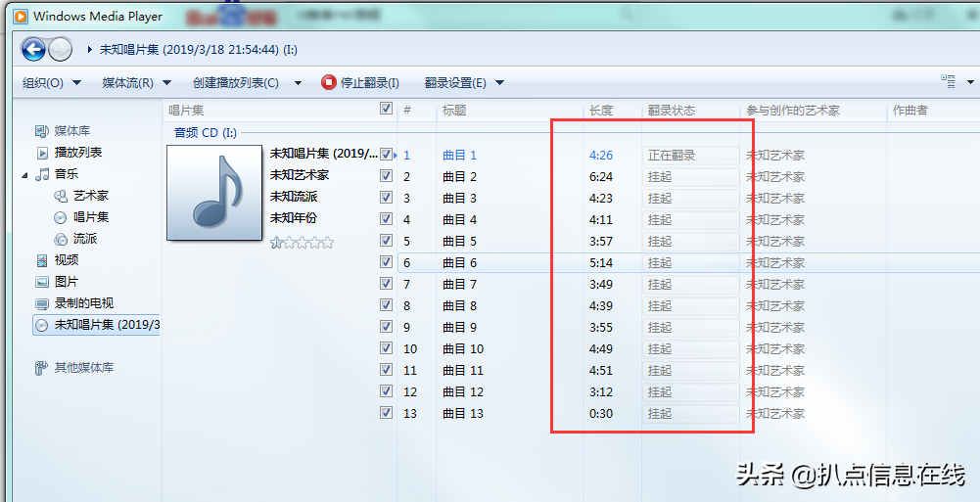Collapse the 音乐 tree node triangle

[24, 175]
